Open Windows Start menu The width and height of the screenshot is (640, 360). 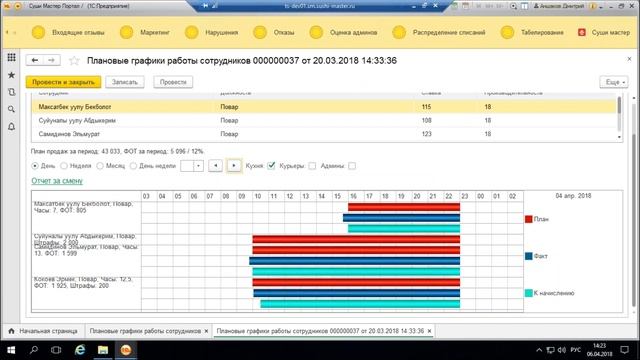(x=11, y=350)
